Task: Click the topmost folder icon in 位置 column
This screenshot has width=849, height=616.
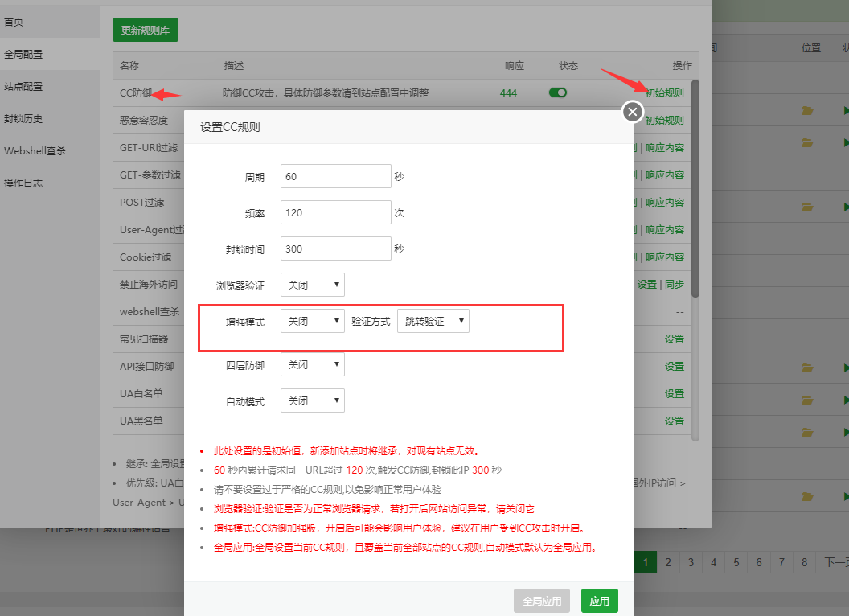Action: tap(806, 110)
